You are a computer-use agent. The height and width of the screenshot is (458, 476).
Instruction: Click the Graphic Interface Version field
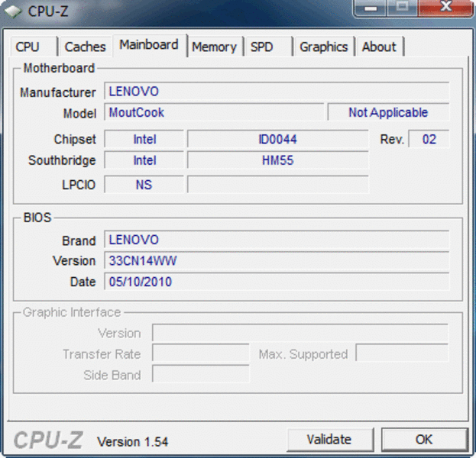[x=300, y=333]
